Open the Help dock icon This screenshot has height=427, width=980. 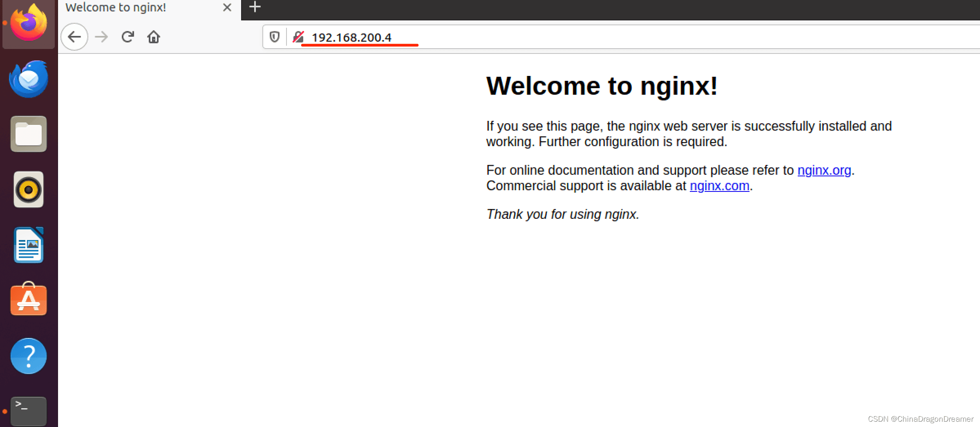(x=29, y=356)
